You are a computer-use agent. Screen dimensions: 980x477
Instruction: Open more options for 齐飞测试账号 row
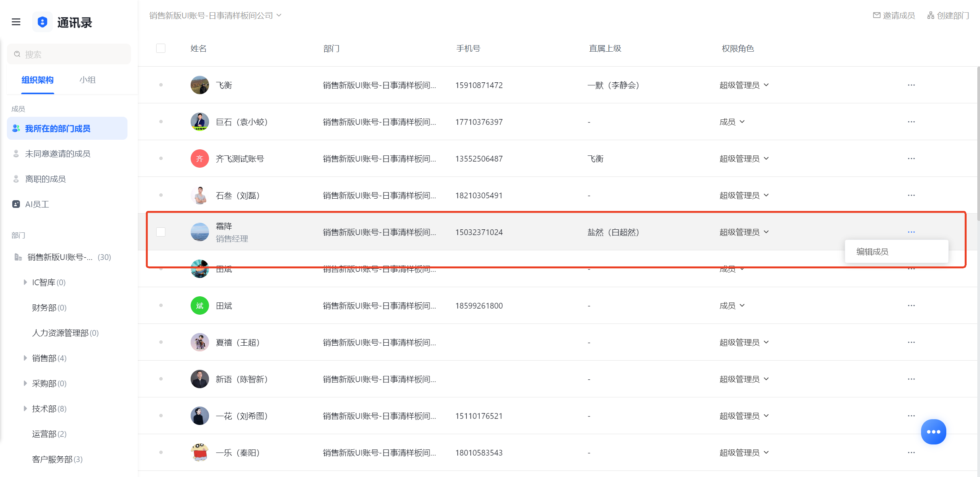pyautogui.click(x=911, y=158)
